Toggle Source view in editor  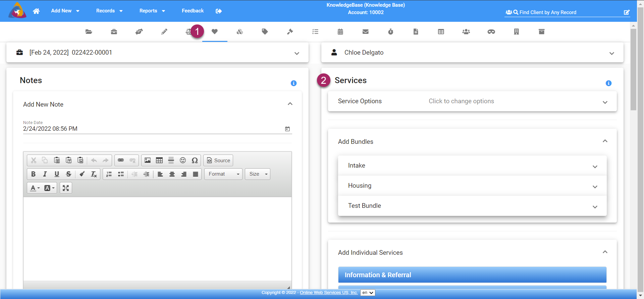(x=218, y=160)
